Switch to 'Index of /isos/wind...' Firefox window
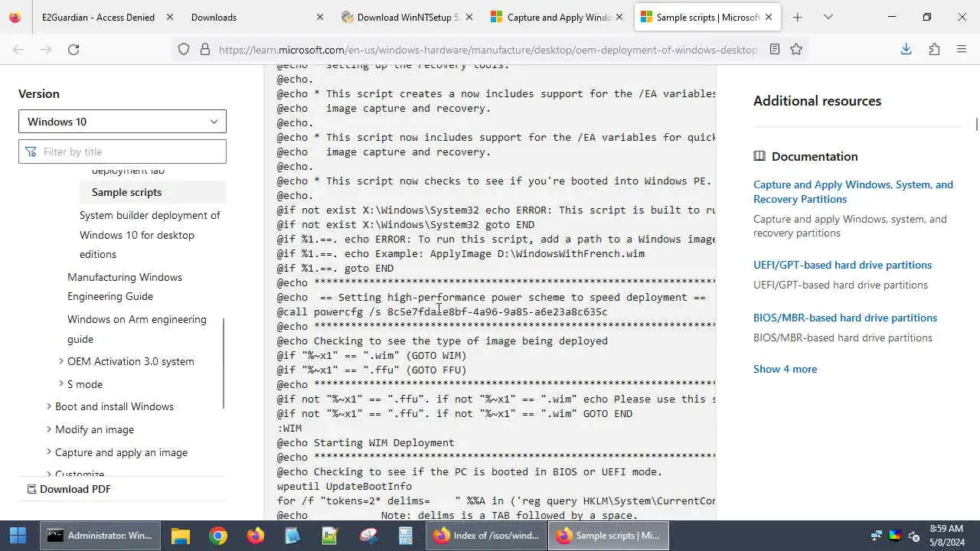Screen dimensions: 980x551 point(487,536)
